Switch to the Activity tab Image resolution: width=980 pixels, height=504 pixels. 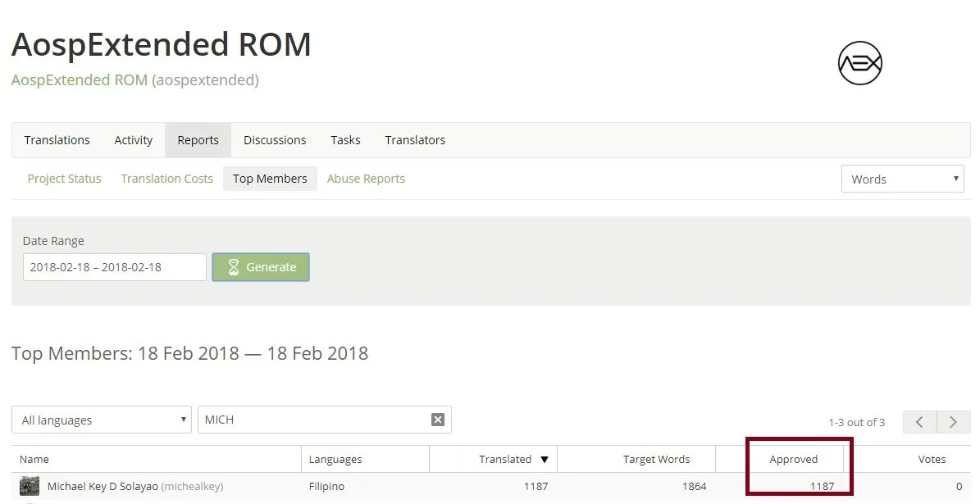click(133, 140)
